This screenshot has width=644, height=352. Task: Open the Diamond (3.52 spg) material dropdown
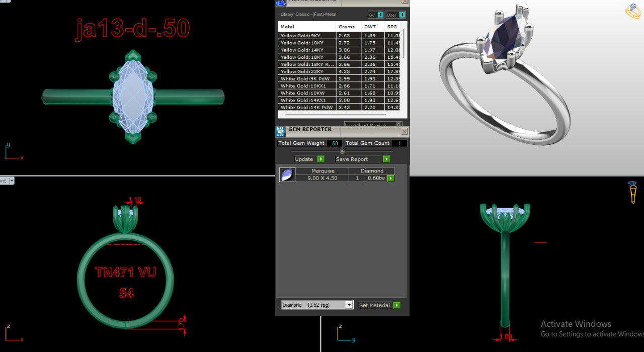point(317,305)
